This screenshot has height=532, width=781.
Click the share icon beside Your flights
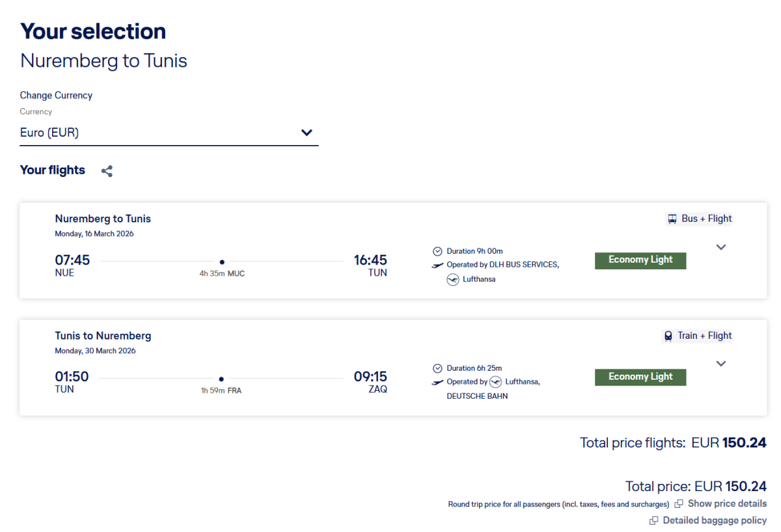[107, 171]
